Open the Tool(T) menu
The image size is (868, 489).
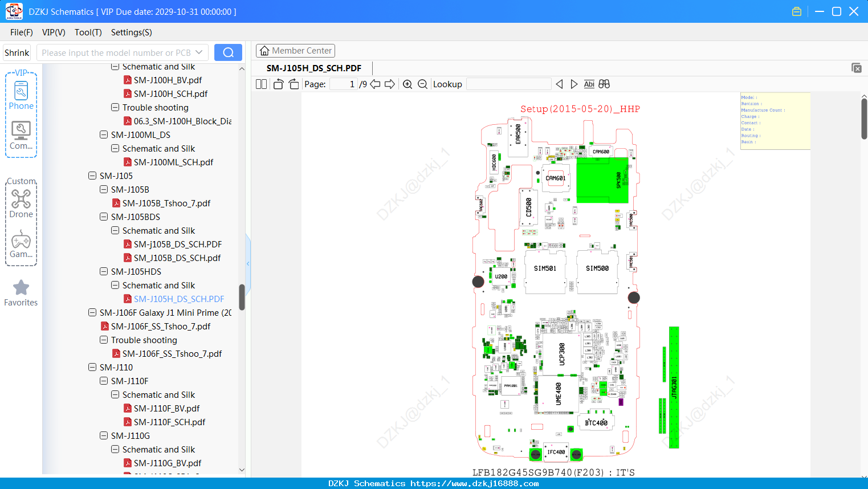click(88, 32)
